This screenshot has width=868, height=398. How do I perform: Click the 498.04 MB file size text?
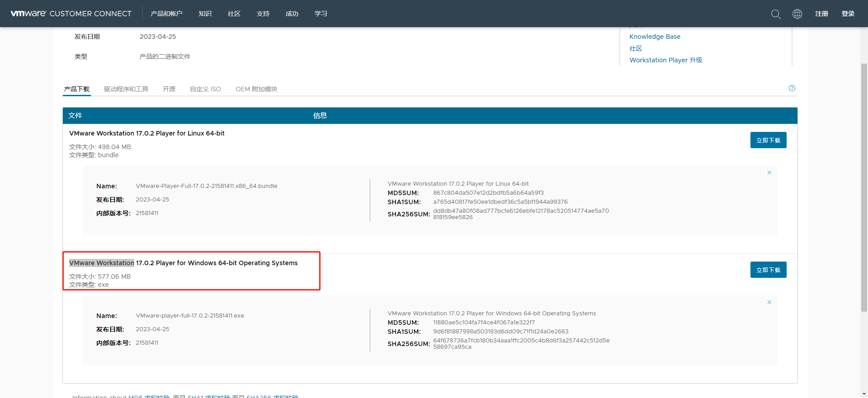pyautogui.click(x=114, y=147)
